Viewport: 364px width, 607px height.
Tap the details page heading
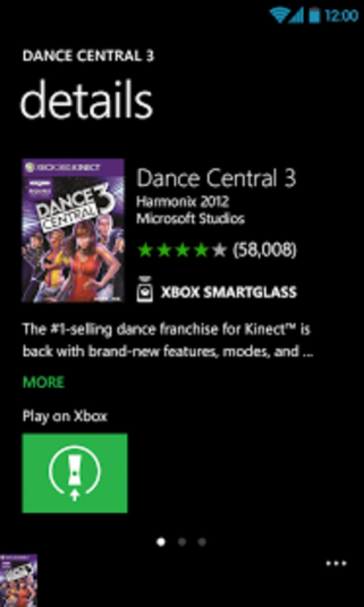(x=87, y=100)
